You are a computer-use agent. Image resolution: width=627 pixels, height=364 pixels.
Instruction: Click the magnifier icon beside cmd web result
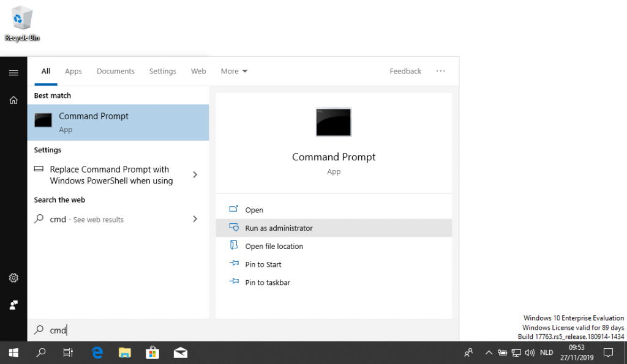[x=39, y=218]
